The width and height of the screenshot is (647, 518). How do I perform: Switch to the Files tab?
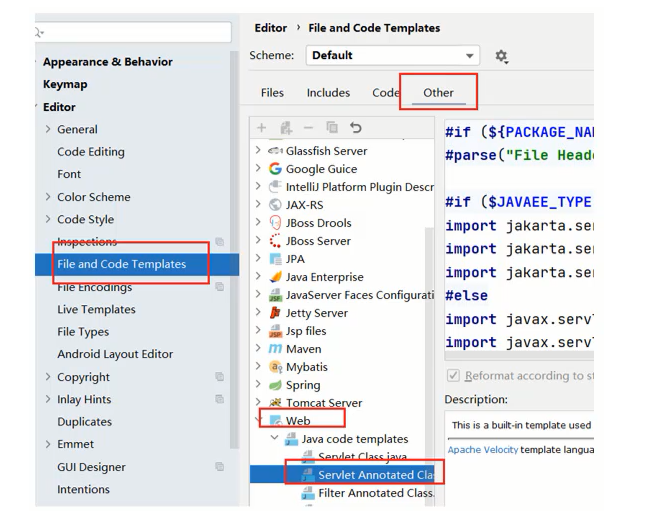click(272, 92)
